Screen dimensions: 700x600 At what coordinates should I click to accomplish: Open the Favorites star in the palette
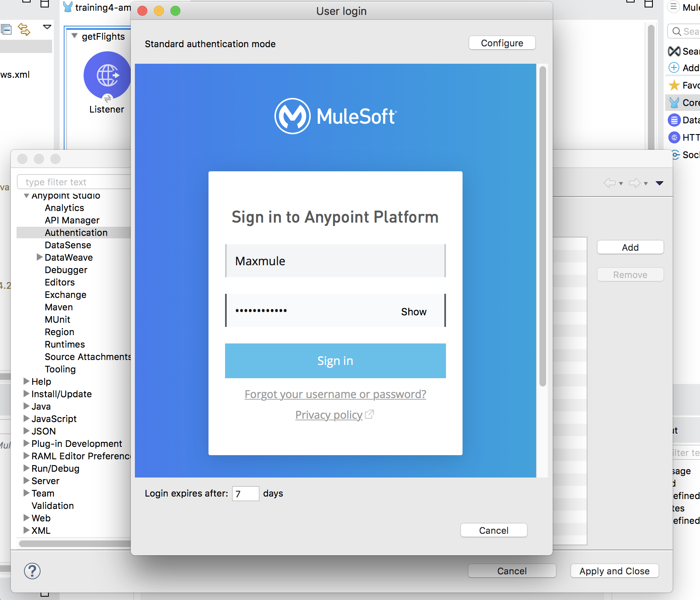674,85
